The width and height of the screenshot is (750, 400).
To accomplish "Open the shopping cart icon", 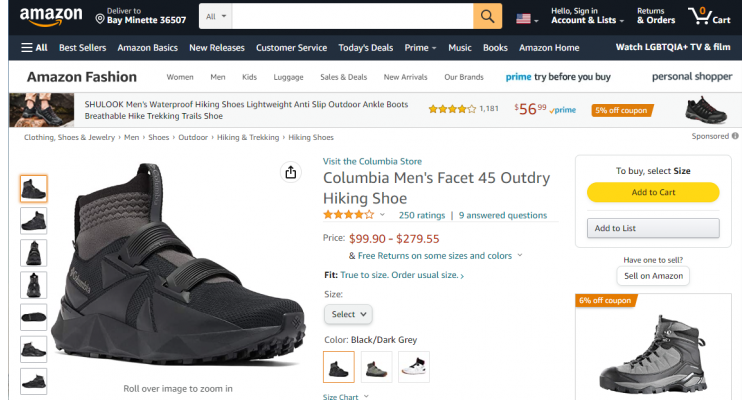I will coord(707,16).
